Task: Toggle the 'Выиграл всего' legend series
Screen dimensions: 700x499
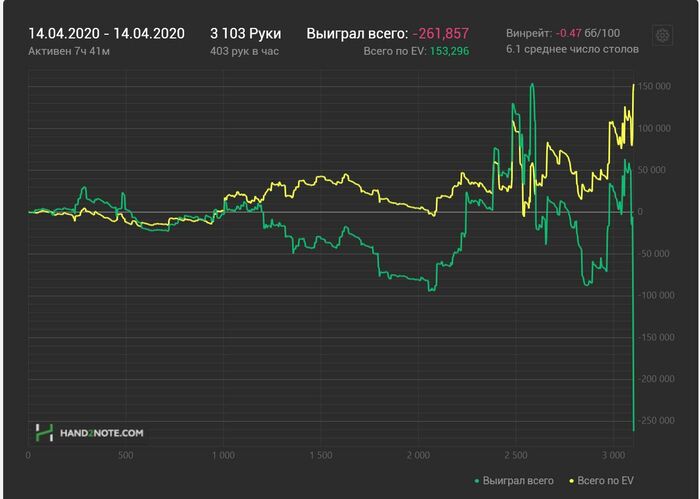Action: (514, 481)
